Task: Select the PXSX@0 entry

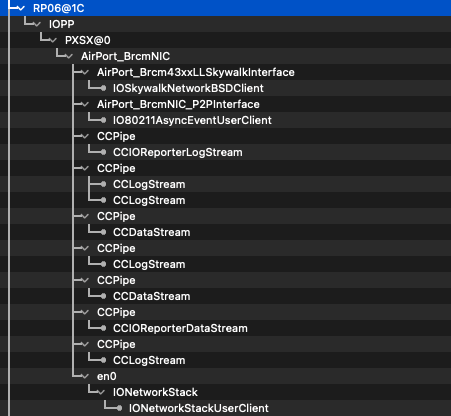Action: [x=88, y=40]
